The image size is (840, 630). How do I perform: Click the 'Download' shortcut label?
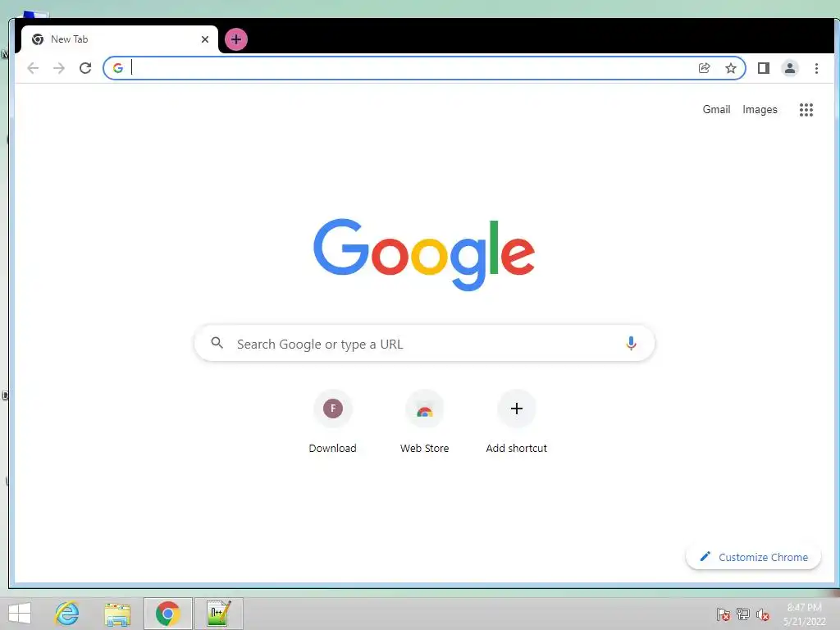(x=333, y=449)
